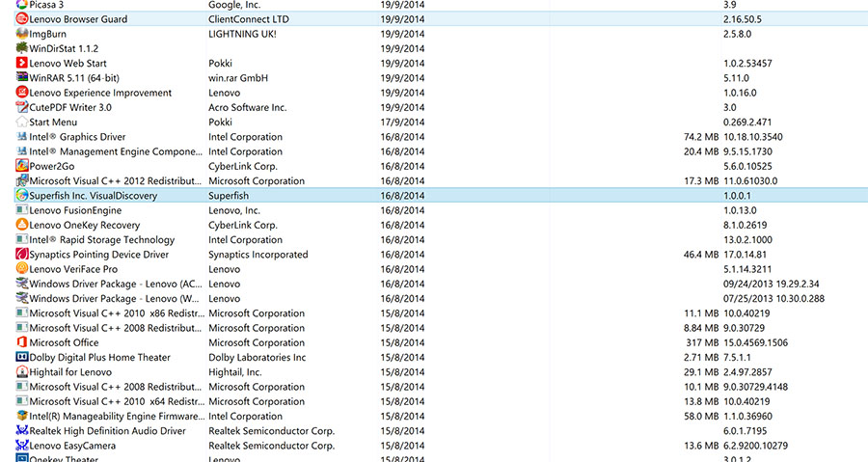
Task: Click the Realtek High Definition Audio icon
Action: 21,430
